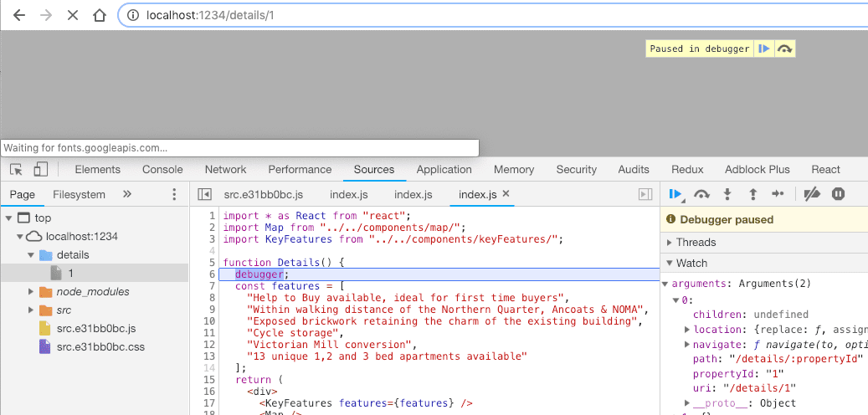The height and width of the screenshot is (415, 868).
Task: Step over from the page overlay
Action: (x=784, y=49)
